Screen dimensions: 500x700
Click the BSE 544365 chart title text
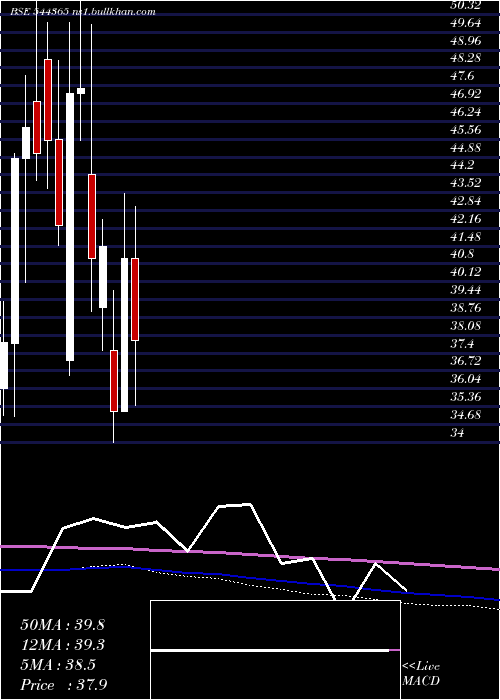(83, 12)
